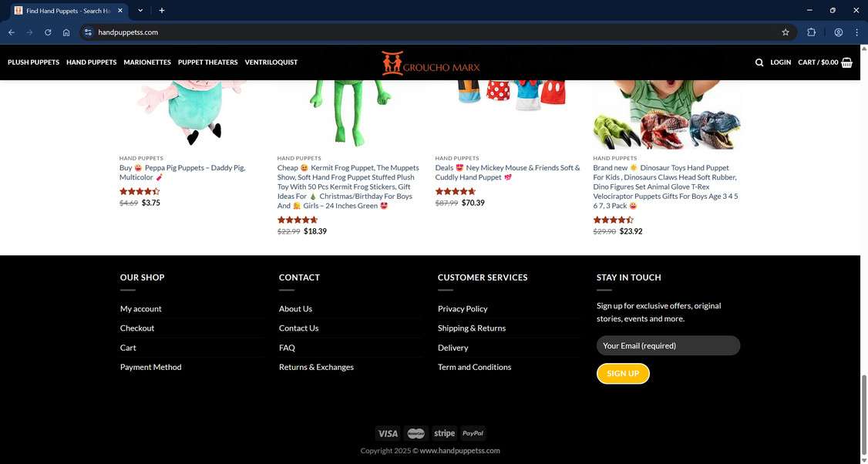Image resolution: width=868 pixels, height=464 pixels.
Task: Open the About Us link
Action: coord(295,309)
